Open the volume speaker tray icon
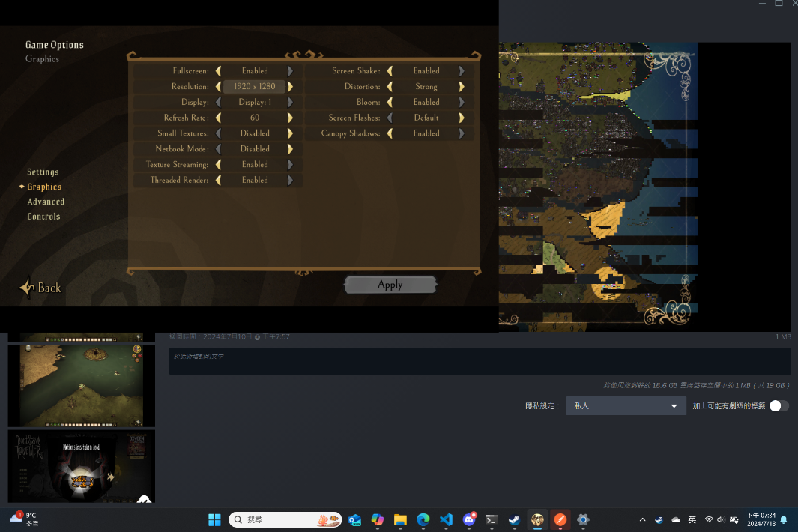Viewport: 798px width, 532px height. tap(720, 520)
